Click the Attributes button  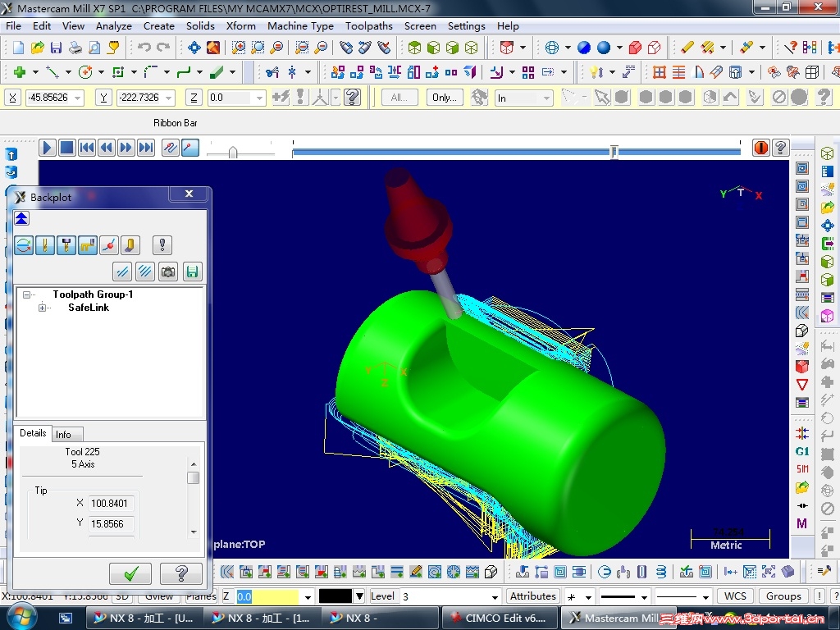[532, 596]
